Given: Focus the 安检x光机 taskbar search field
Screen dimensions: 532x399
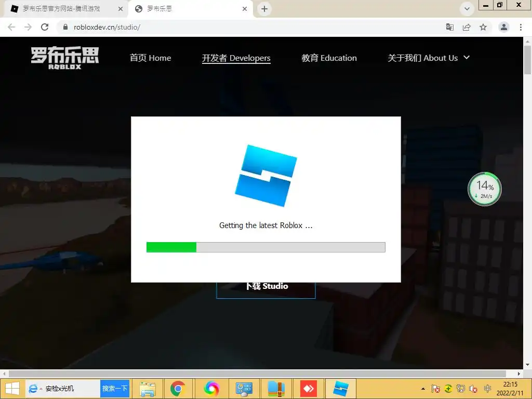Looking at the screenshot, I should pos(71,389).
